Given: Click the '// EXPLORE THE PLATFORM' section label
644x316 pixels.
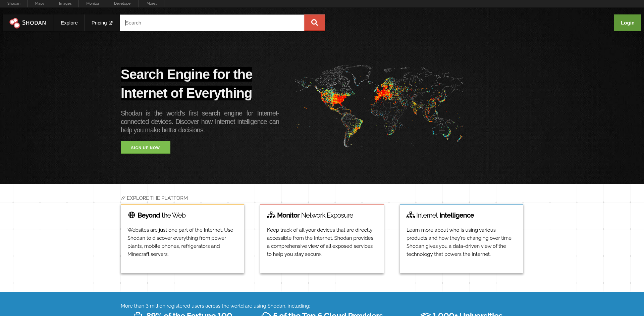Looking at the screenshot, I should (x=154, y=198).
